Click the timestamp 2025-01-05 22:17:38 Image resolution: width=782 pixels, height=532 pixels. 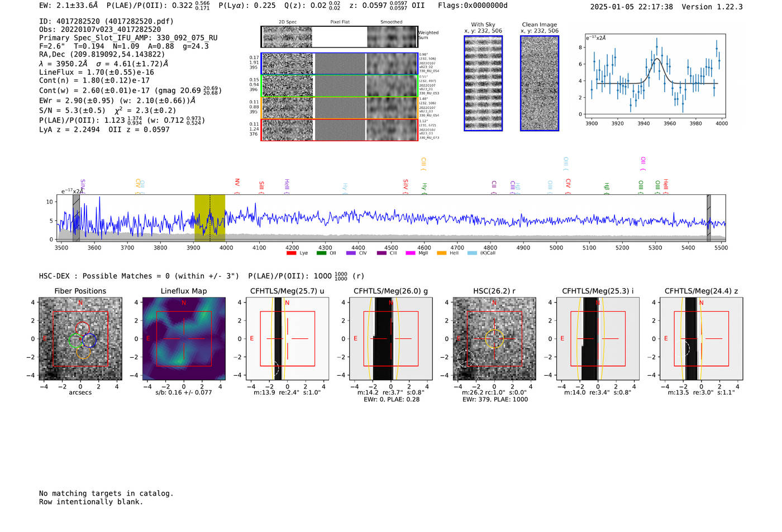[631, 7]
